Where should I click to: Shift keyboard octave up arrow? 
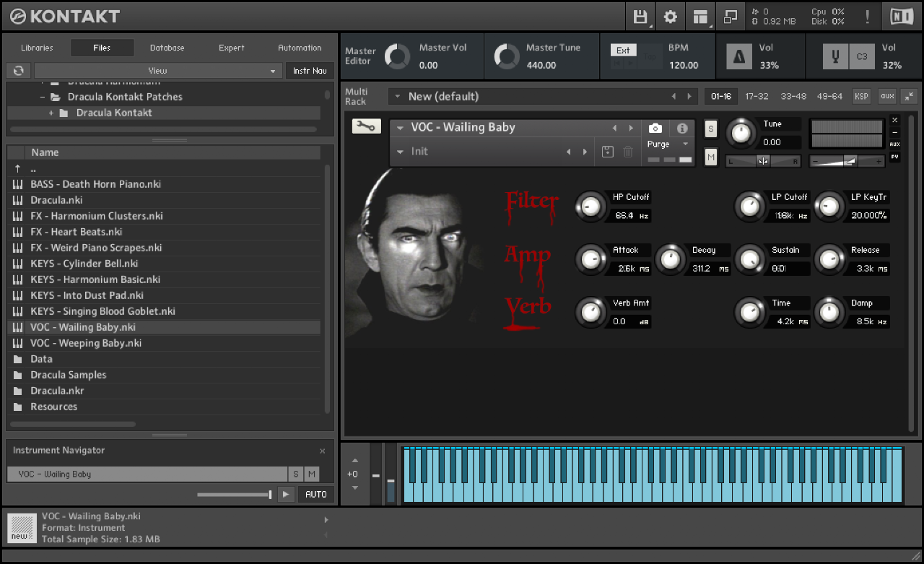354,460
